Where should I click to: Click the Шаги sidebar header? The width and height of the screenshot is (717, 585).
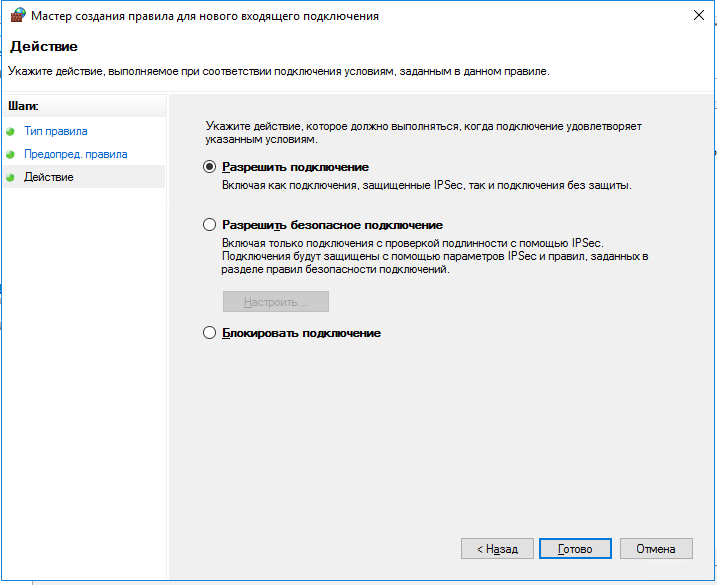tap(22, 105)
